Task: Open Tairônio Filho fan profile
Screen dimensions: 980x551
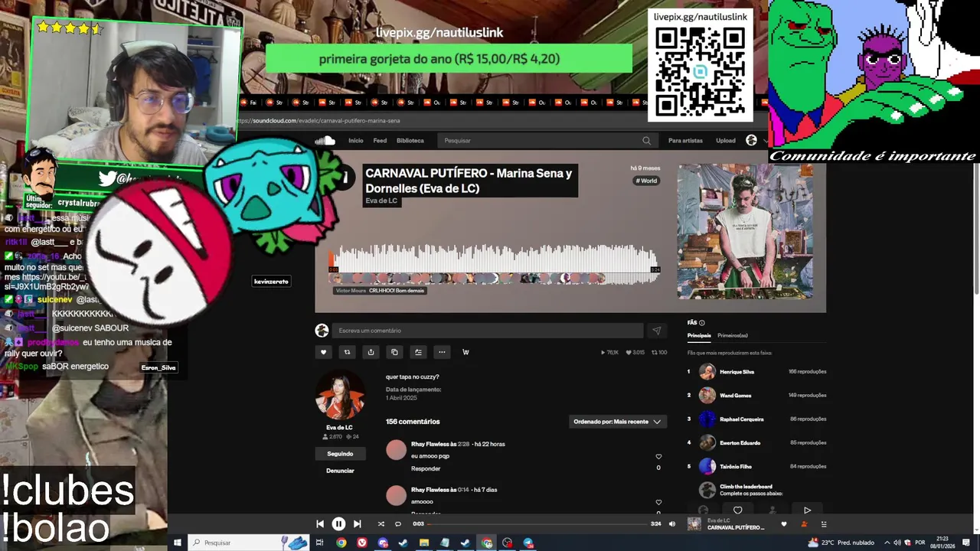Action: (736, 466)
